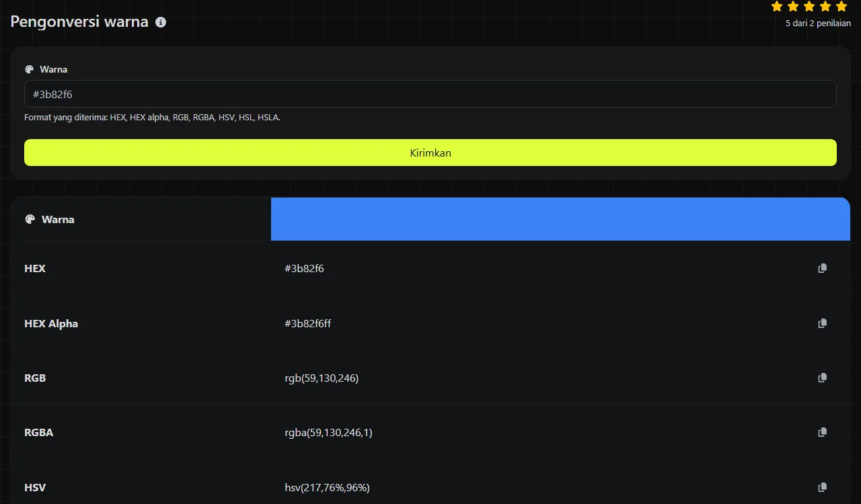Click the fifth rating star
Image resolution: width=861 pixels, height=504 pixels.
(x=841, y=6)
